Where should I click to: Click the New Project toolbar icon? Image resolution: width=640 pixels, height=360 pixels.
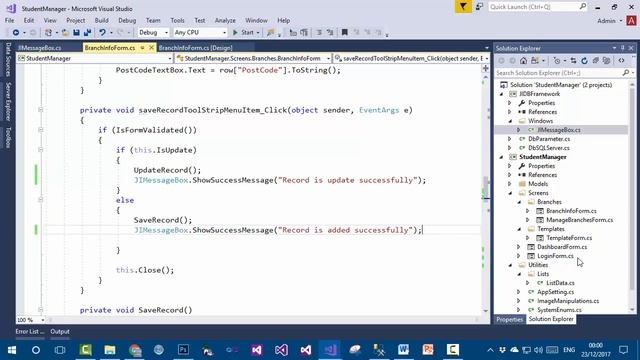click(x=48, y=32)
